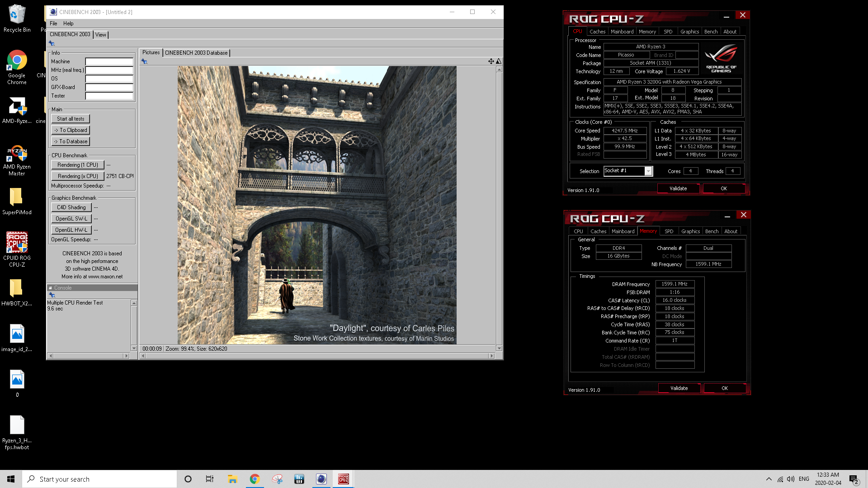
Task: Open Caches tab in top CPU-Z window
Action: point(597,32)
